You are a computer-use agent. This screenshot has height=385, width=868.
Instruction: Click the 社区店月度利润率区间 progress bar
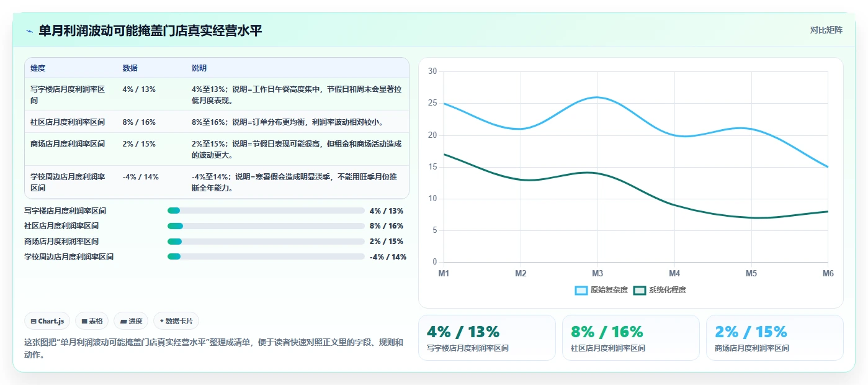coord(266,226)
